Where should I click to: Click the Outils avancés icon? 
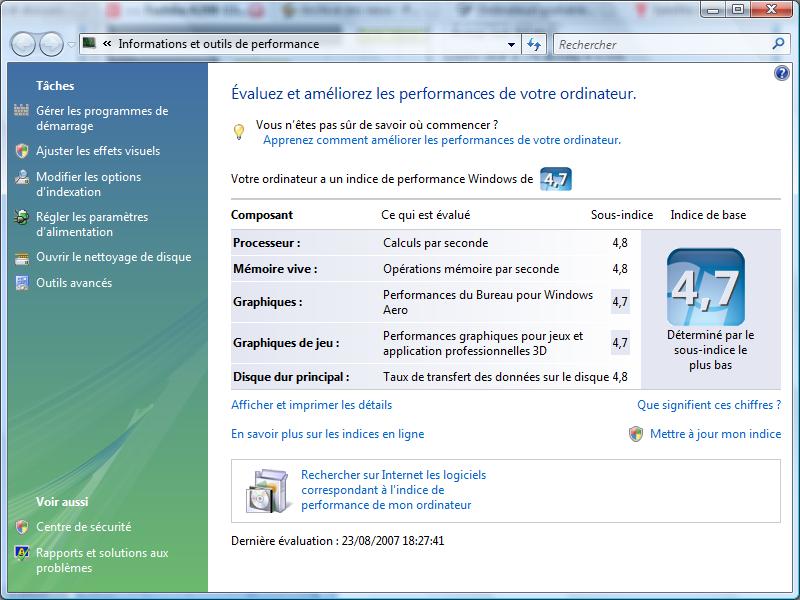[22, 283]
